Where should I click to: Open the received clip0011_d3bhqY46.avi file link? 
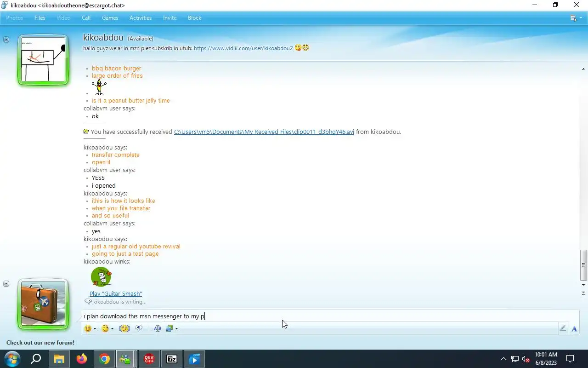click(264, 132)
